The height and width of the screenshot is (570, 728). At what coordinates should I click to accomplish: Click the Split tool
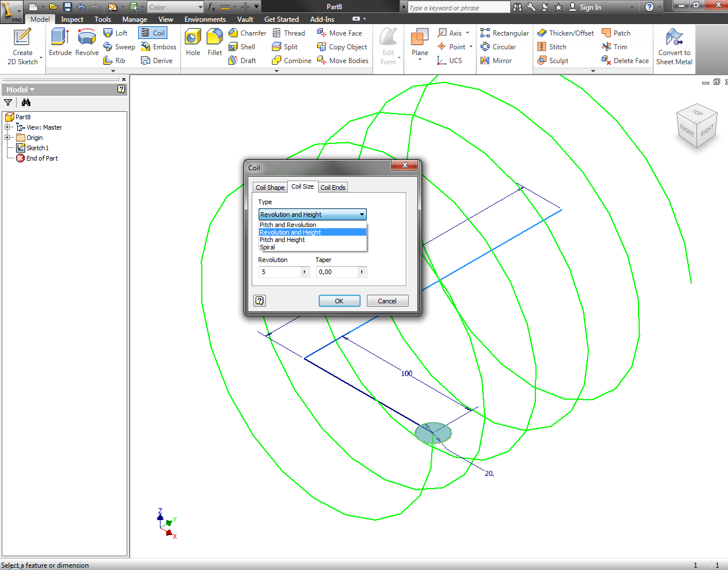pyautogui.click(x=285, y=47)
